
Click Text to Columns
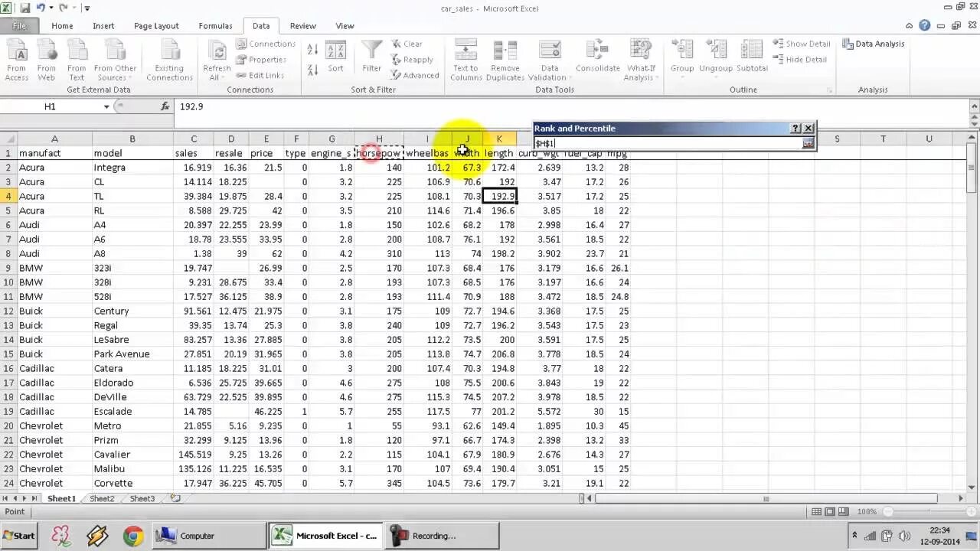(x=465, y=60)
